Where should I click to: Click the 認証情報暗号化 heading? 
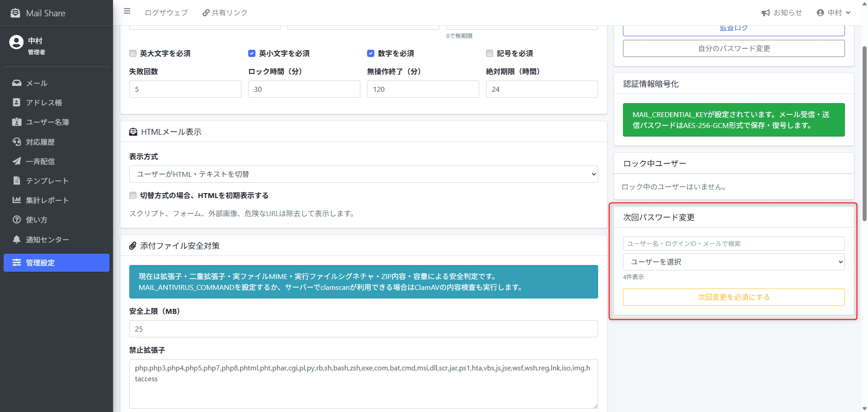651,84
